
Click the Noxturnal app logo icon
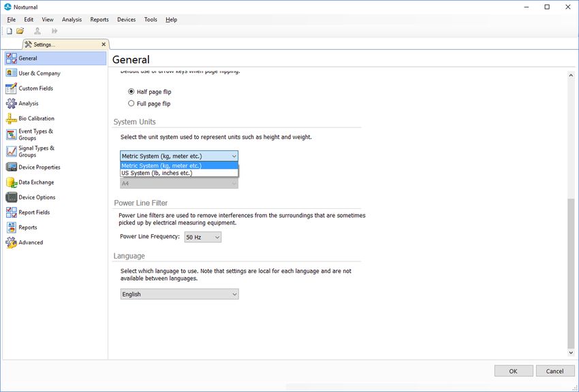coord(7,7)
